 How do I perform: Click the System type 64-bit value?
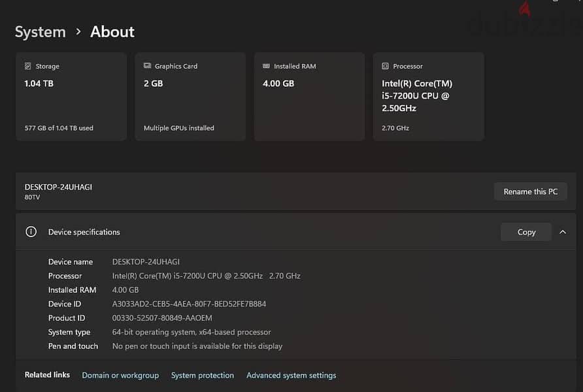(192, 332)
